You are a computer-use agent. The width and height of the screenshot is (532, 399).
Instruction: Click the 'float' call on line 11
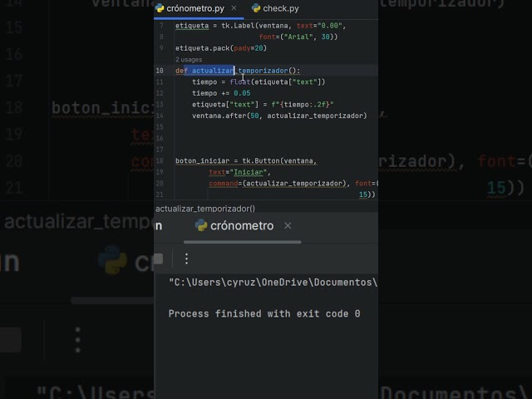point(240,82)
